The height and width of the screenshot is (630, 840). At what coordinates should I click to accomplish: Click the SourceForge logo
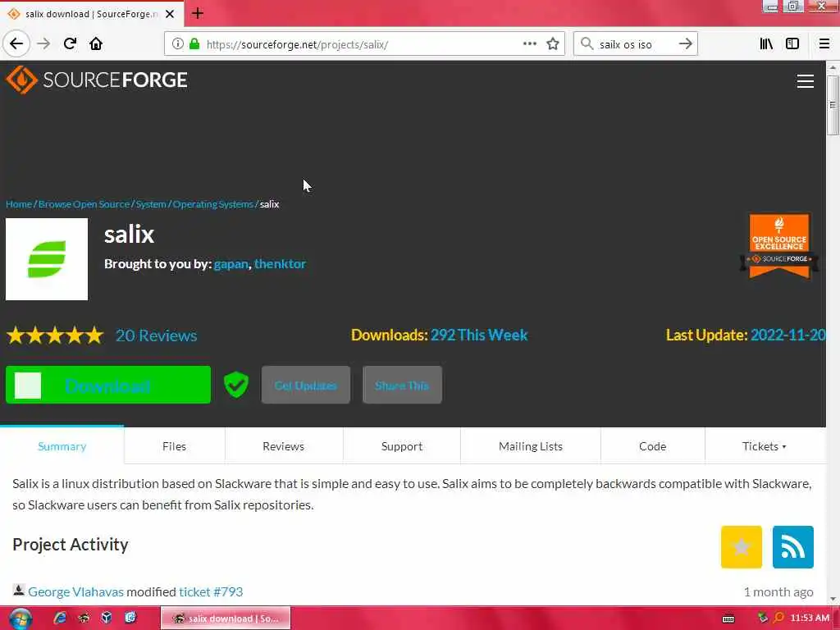(x=97, y=80)
